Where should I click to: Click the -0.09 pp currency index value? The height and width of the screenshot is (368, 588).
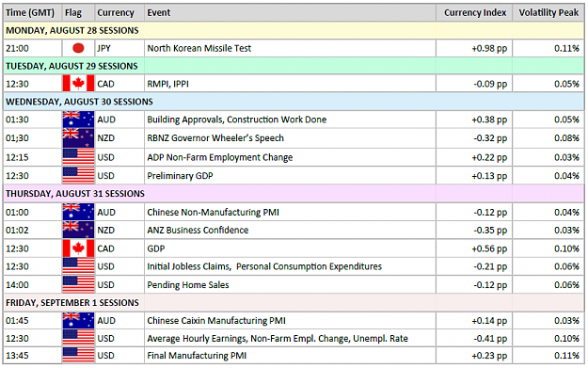click(x=490, y=84)
